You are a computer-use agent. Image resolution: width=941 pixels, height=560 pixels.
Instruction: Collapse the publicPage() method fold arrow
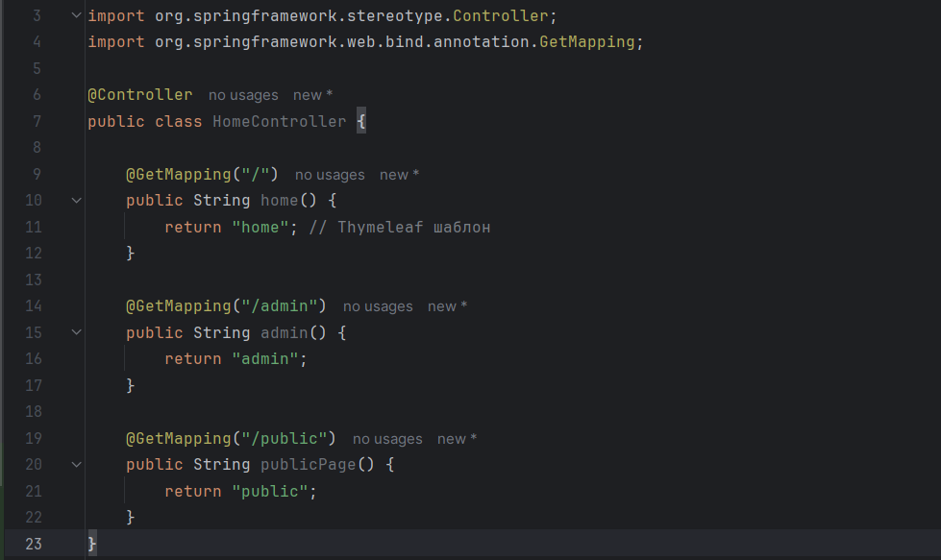[x=76, y=464]
